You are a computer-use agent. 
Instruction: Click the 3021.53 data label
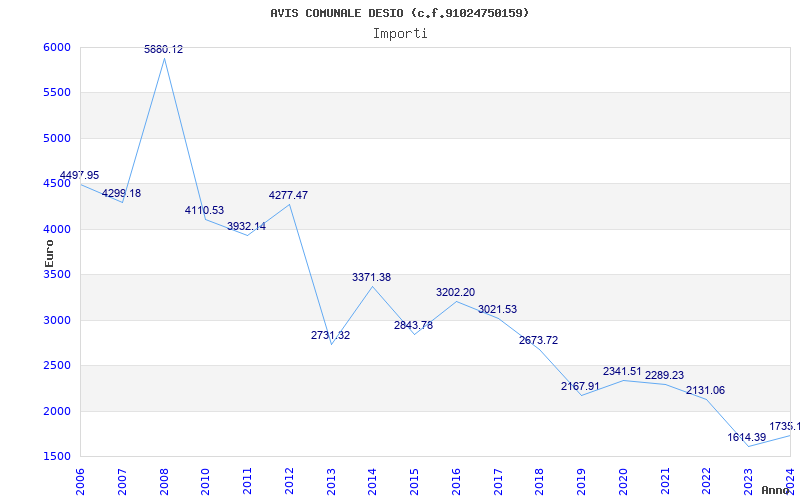click(x=497, y=309)
